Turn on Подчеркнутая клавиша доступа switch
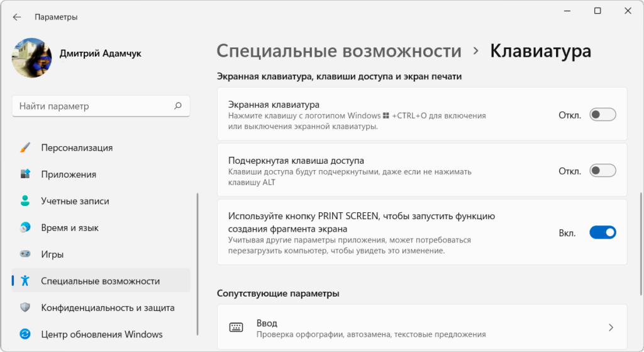Screen dimensions: 644x352 click(x=602, y=171)
